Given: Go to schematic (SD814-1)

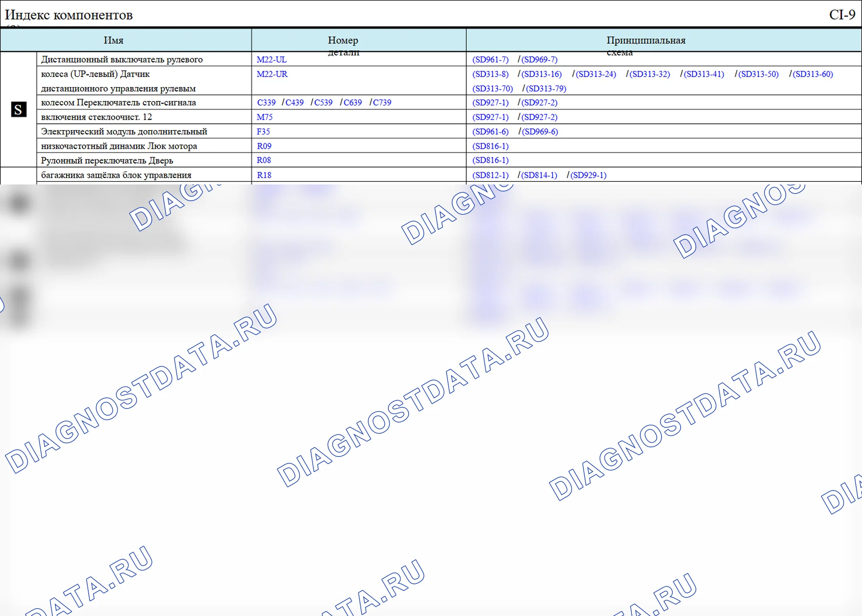Looking at the screenshot, I should pos(539,175).
